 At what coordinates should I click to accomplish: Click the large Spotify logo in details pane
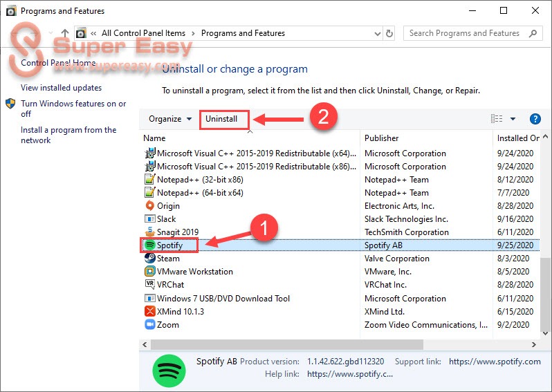coord(169,371)
